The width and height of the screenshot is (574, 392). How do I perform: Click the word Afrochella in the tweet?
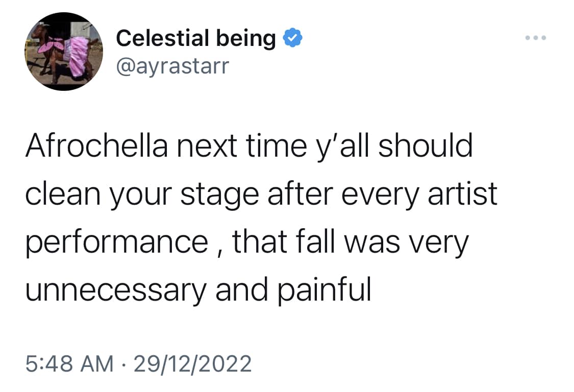coord(96,146)
